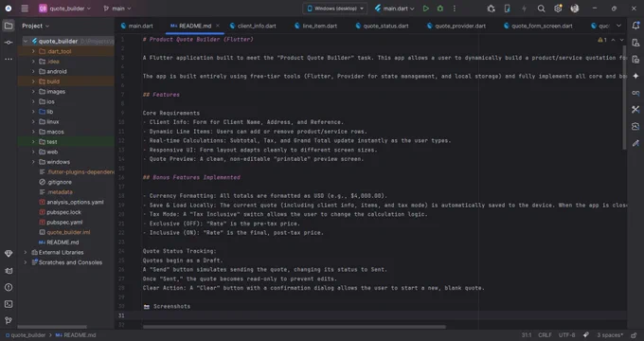The height and width of the screenshot is (341, 644).
Task: Click the 3 spaces indent widget
Action: coord(610,334)
